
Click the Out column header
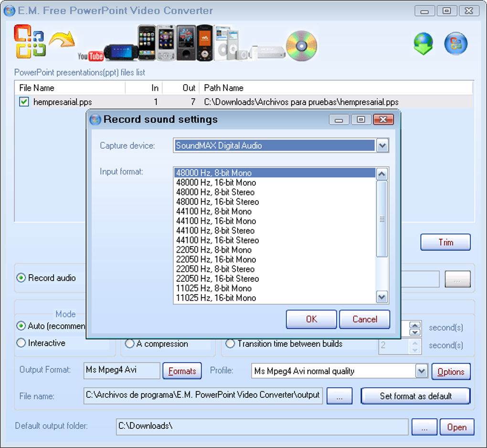pyautogui.click(x=181, y=88)
